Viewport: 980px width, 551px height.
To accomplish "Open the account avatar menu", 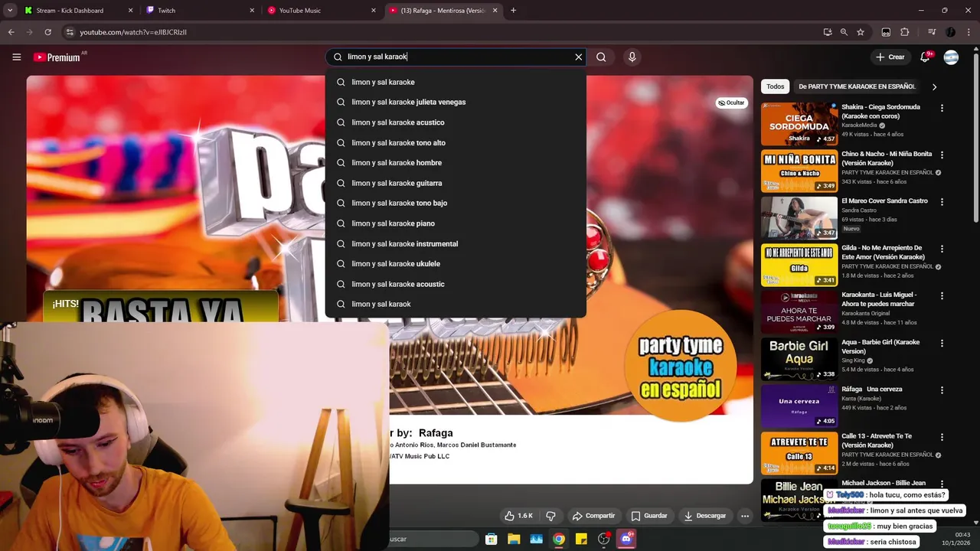I will coord(951,57).
